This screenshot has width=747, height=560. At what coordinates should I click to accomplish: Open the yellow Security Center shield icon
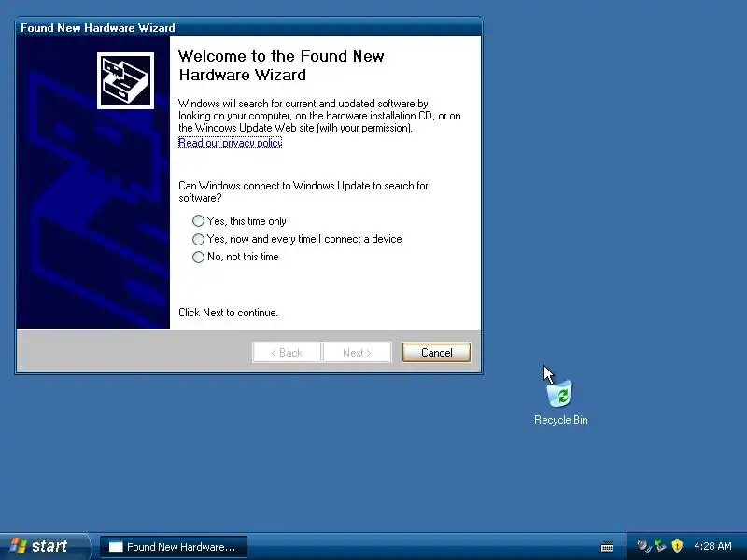pyautogui.click(x=677, y=546)
